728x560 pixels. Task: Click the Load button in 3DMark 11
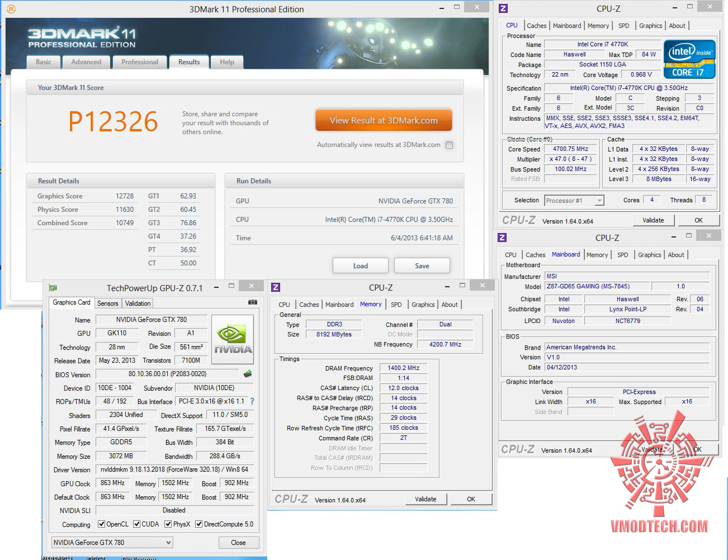tap(361, 266)
